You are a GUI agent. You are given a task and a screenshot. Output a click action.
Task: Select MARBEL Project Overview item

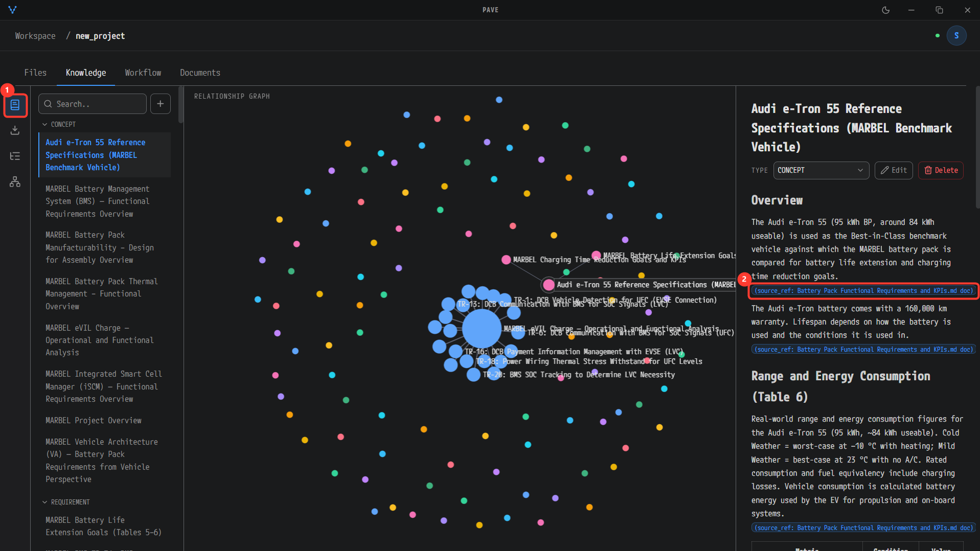(104, 420)
